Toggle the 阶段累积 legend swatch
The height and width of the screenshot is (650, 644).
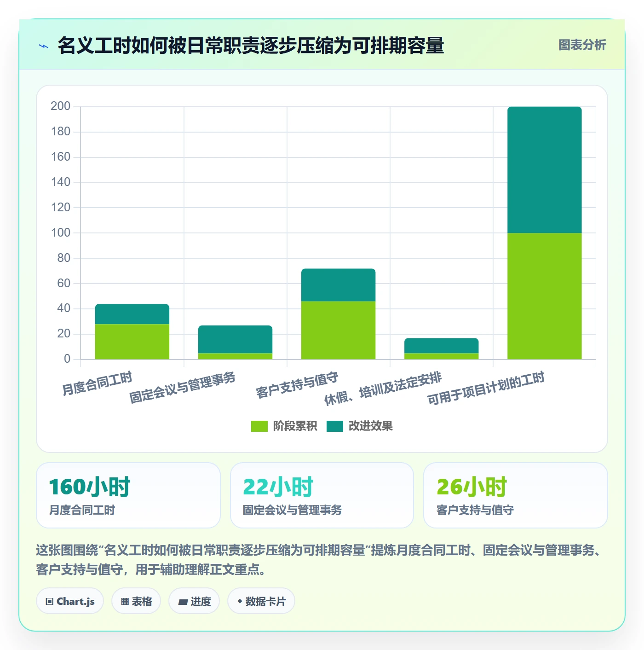pos(259,426)
